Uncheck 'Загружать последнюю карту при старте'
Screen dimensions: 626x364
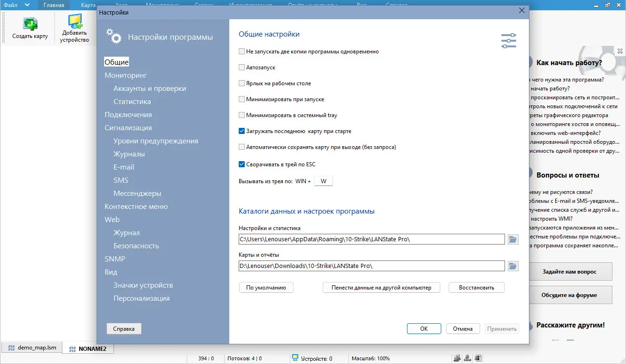pos(242,131)
